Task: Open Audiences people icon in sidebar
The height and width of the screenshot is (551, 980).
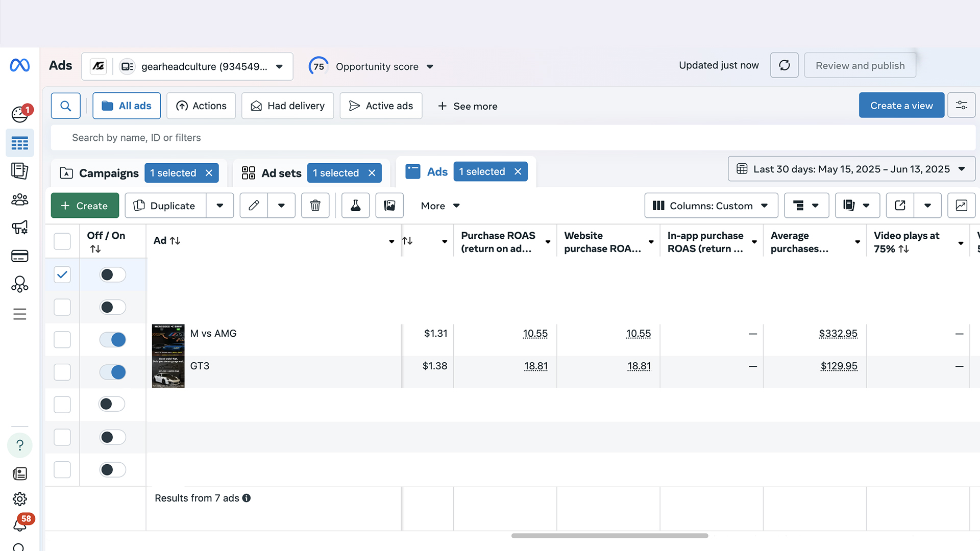Action: [x=19, y=199]
